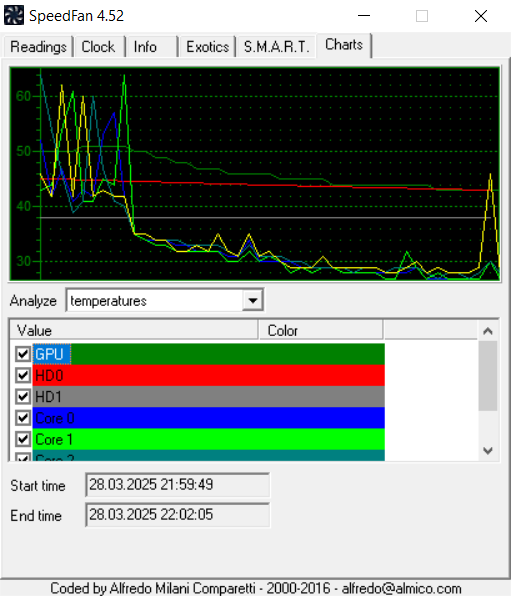Select the Core 1 row label
Viewport: 511px width, 596px height.
54,439
